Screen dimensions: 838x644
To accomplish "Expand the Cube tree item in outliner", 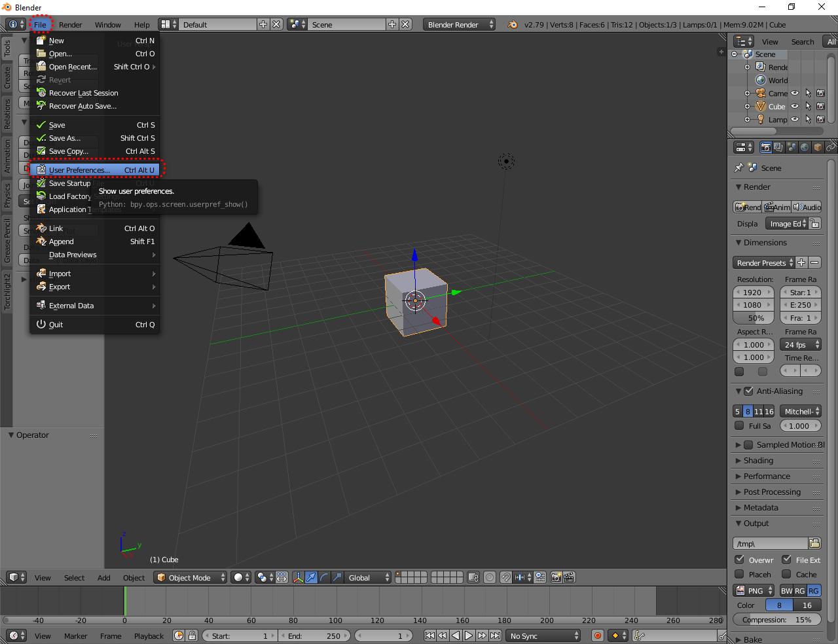I will tap(747, 106).
